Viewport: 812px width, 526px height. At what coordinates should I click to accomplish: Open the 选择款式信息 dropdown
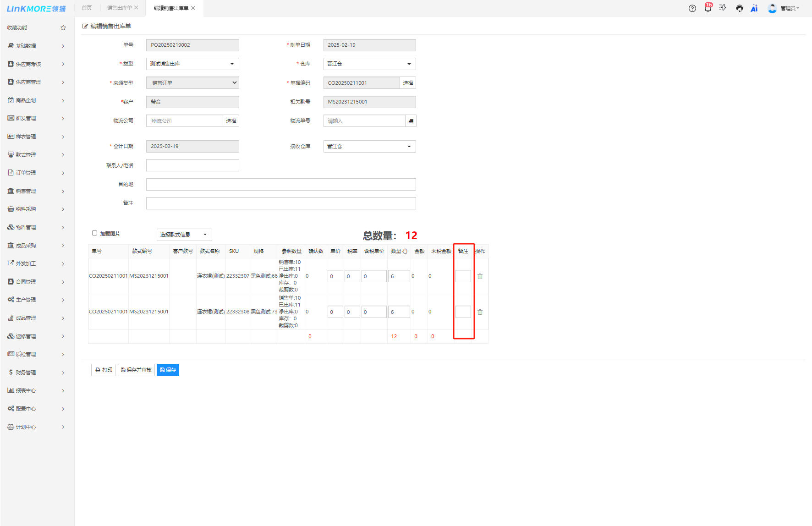click(x=184, y=235)
